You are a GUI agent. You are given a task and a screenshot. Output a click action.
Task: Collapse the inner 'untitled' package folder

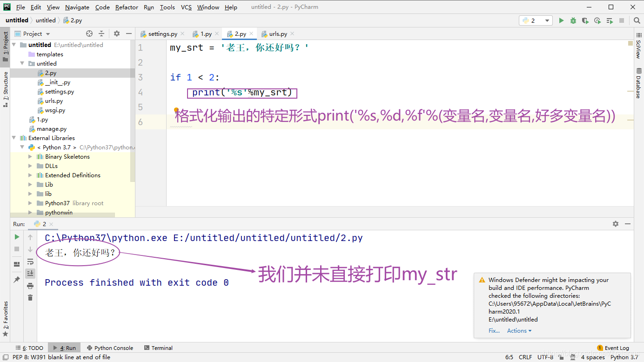(22, 64)
